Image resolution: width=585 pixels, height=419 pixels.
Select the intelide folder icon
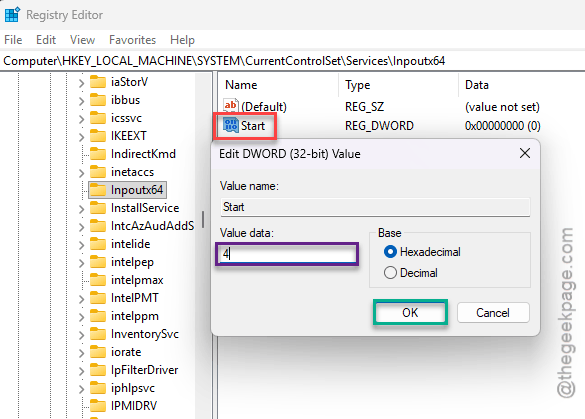click(x=98, y=244)
